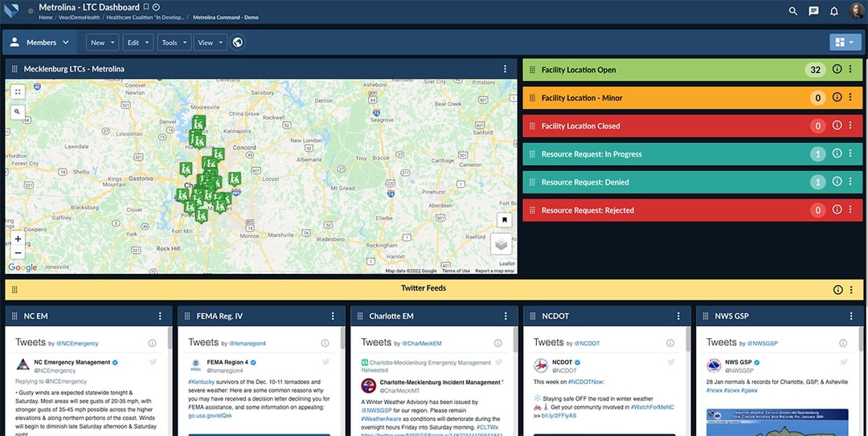
Task: Open @CharMeckEM tweets link
Action: [x=421, y=344]
